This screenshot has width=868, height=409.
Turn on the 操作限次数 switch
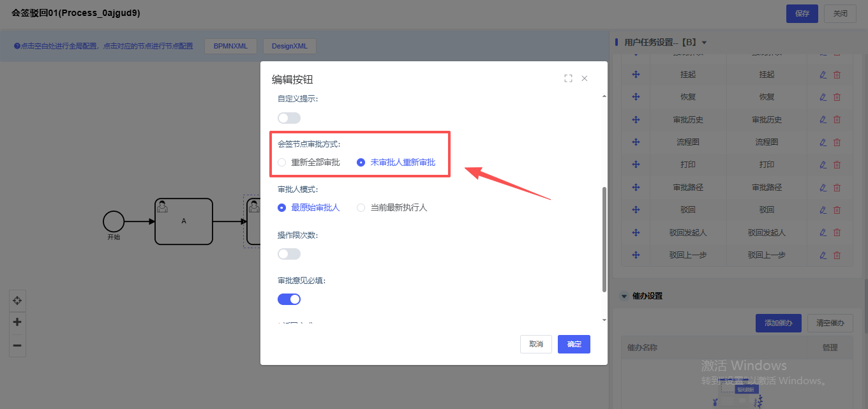tap(288, 254)
